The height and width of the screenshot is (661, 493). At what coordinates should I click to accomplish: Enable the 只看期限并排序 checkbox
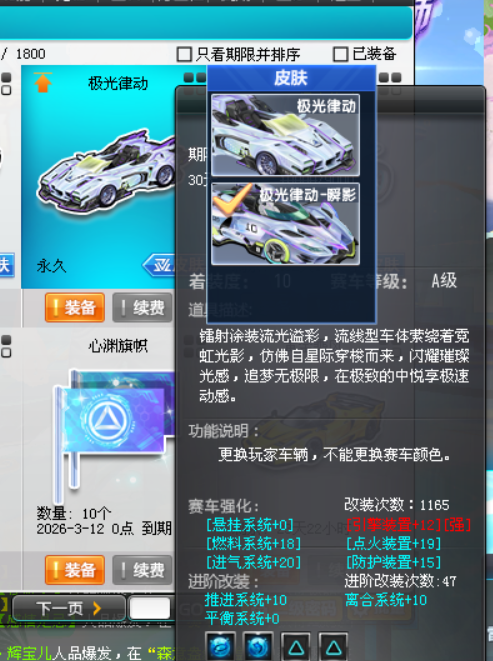click(x=184, y=54)
